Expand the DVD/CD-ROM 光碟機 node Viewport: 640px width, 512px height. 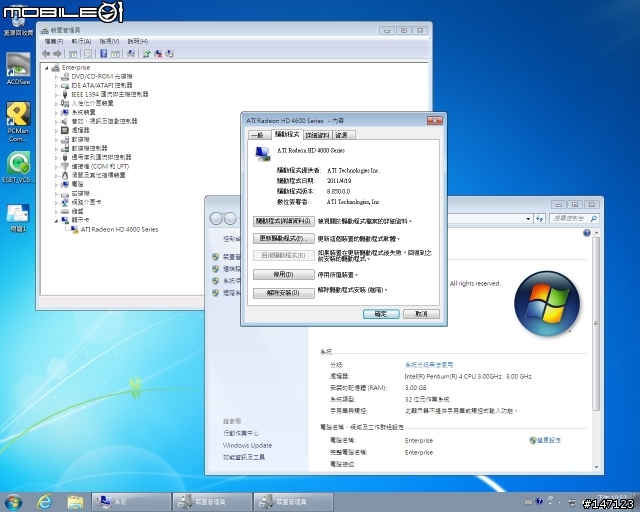(x=56, y=77)
